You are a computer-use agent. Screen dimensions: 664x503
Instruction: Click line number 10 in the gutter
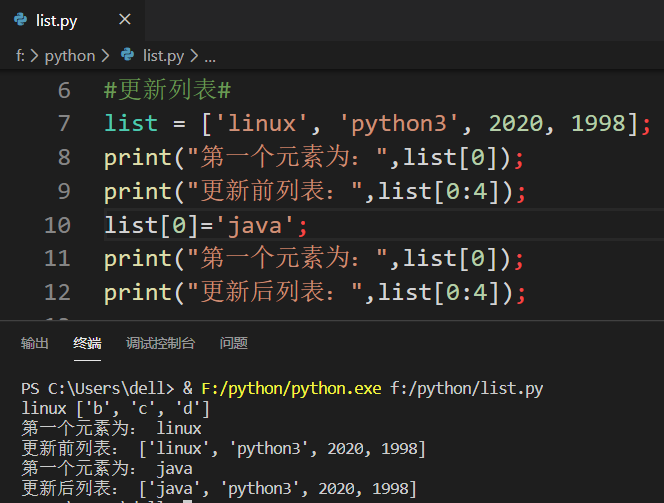point(58,225)
